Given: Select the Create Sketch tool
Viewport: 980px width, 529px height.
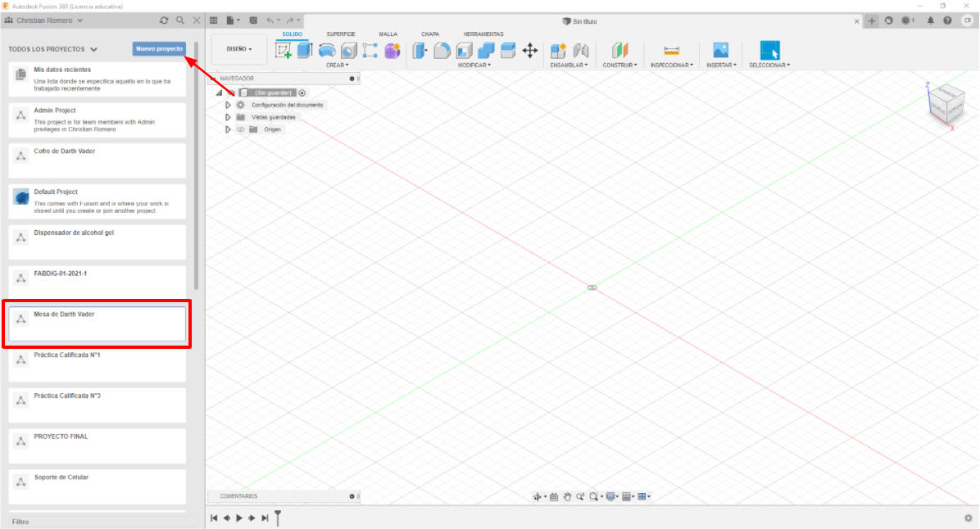Looking at the screenshot, I should (x=284, y=51).
